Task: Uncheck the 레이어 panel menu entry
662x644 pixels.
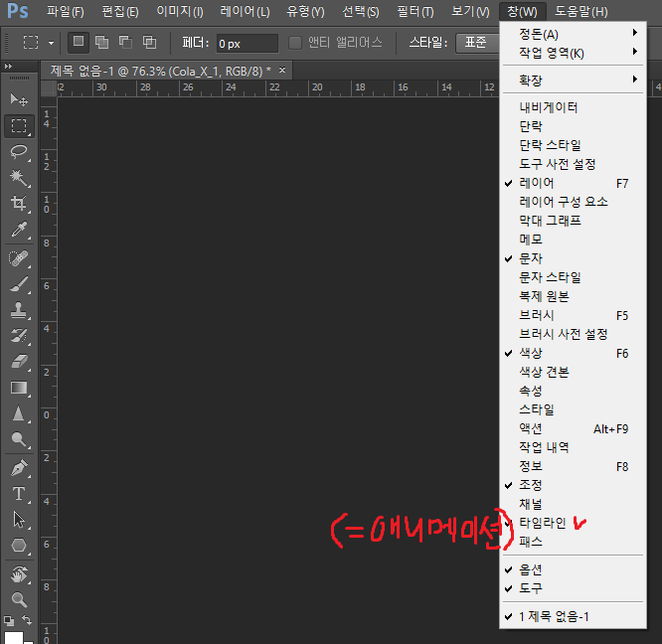Action: 537,183
